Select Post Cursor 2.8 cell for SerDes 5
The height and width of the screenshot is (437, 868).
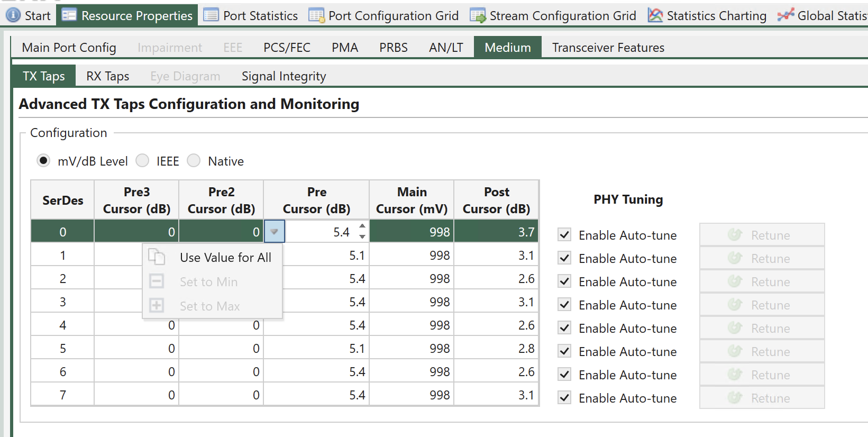click(x=497, y=348)
